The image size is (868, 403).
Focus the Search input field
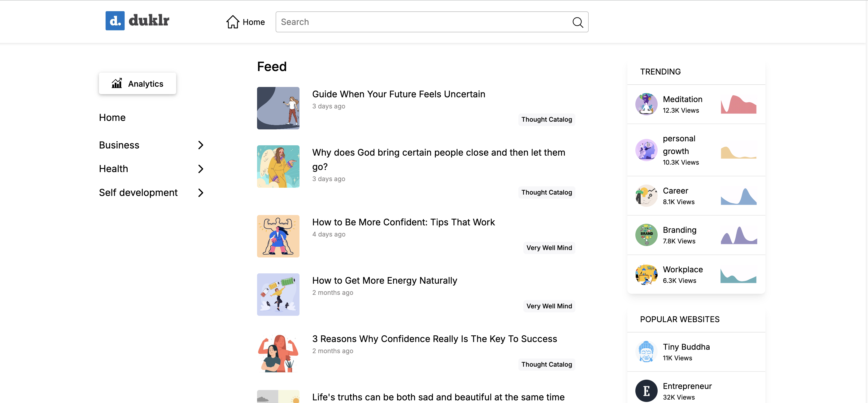pos(432,22)
